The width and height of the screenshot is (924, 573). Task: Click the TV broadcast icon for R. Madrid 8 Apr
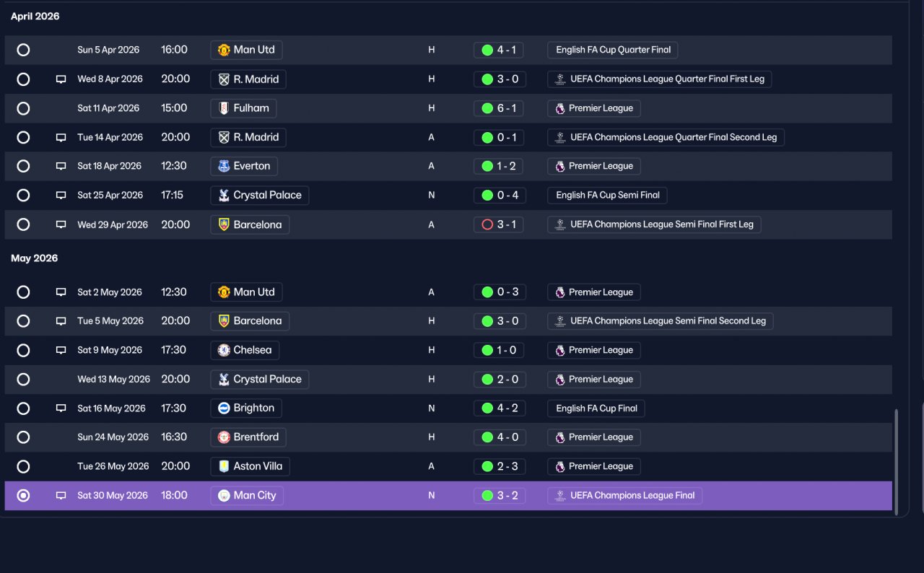click(61, 79)
